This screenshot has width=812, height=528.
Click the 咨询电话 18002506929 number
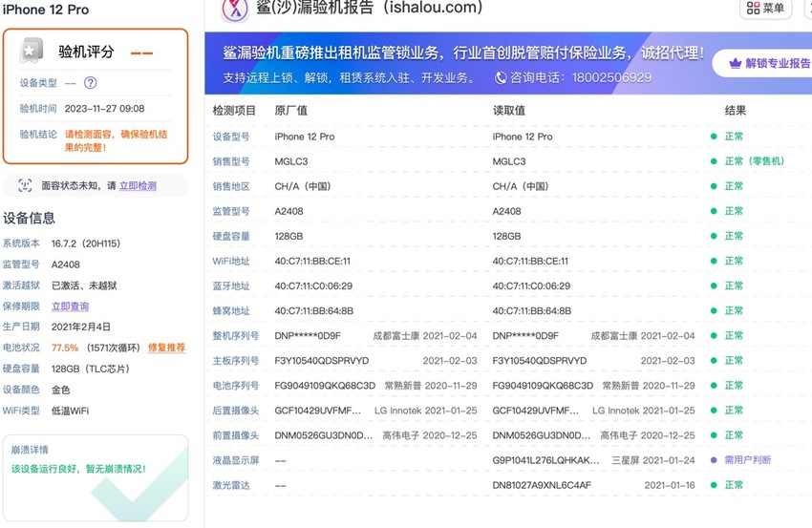(611, 77)
